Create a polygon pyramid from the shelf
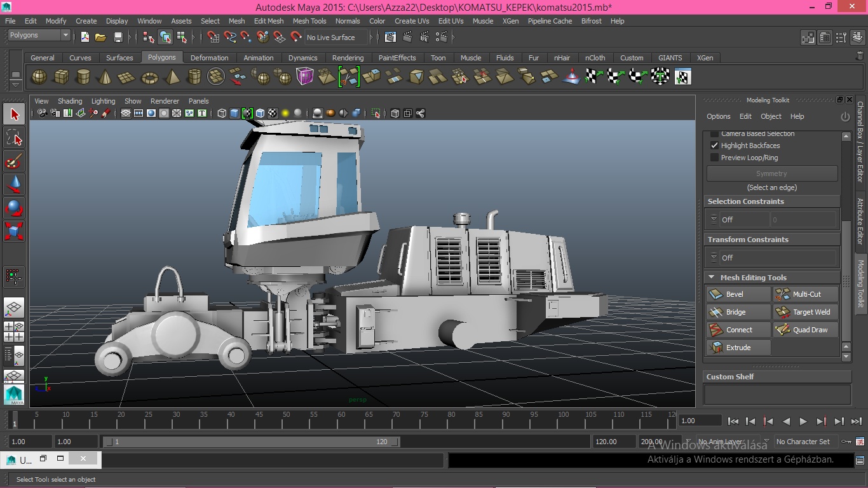This screenshot has height=488, width=868. tap(172, 77)
